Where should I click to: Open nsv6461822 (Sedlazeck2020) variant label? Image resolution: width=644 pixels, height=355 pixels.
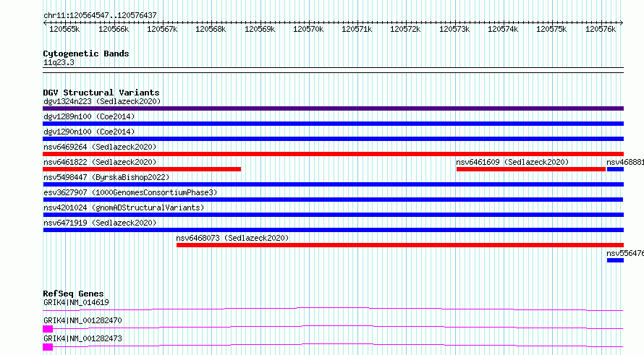[x=100, y=162]
